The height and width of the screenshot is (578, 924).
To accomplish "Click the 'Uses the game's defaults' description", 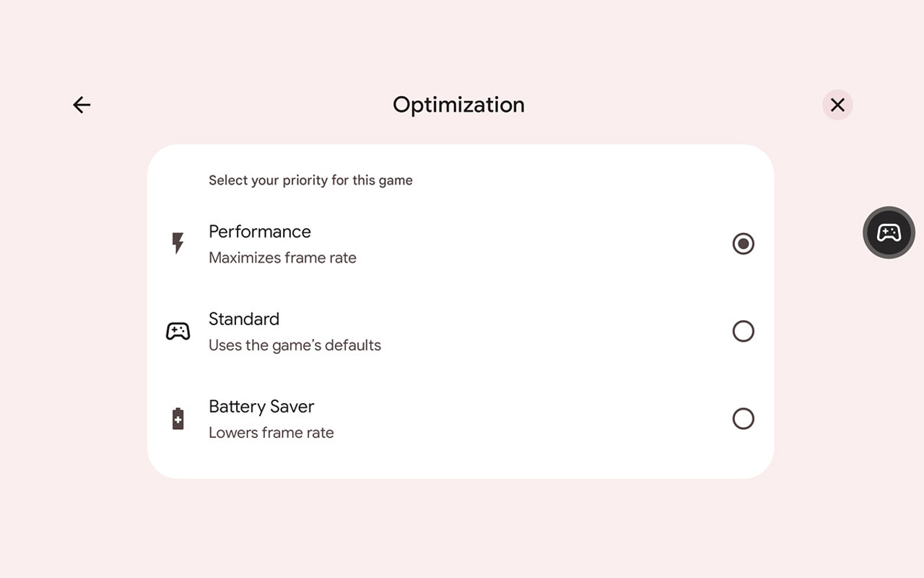I will 295,345.
